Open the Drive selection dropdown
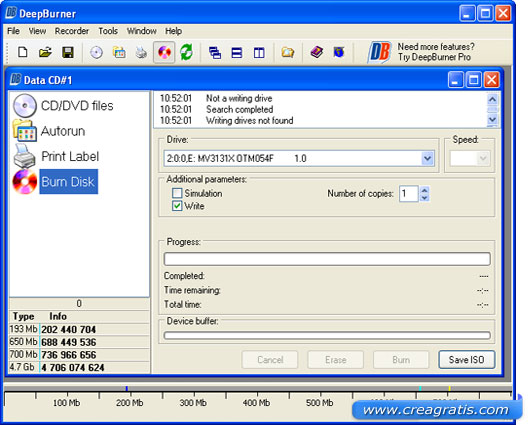This screenshot has height=425, width=530. (x=428, y=158)
